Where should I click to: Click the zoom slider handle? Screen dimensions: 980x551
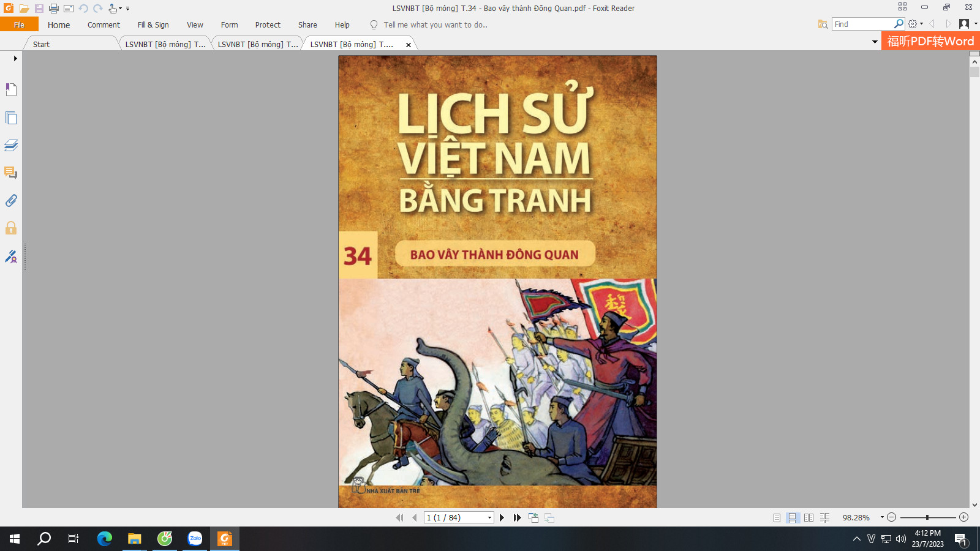927,517
